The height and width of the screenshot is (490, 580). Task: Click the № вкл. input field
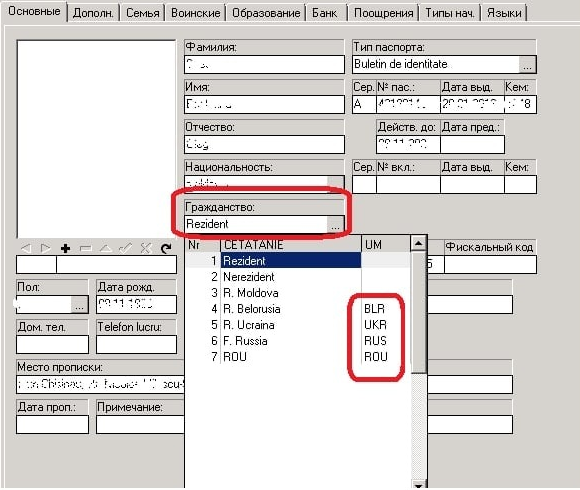click(408, 184)
